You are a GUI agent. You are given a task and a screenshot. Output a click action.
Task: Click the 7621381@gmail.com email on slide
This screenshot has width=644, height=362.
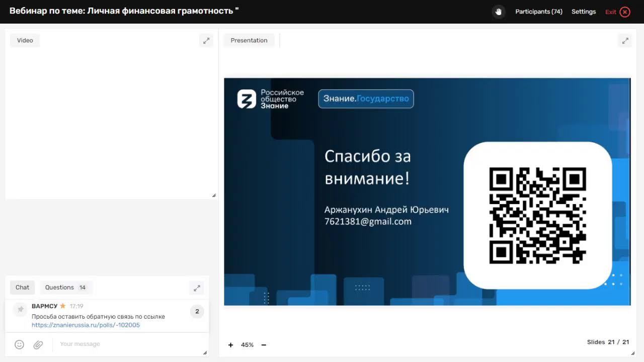point(368,221)
